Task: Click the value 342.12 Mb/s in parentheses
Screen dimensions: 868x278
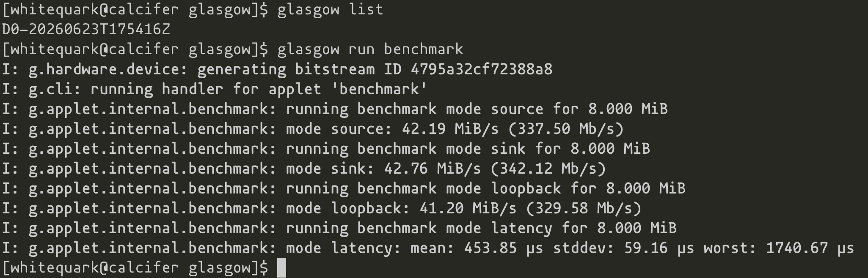Action: [548, 169]
